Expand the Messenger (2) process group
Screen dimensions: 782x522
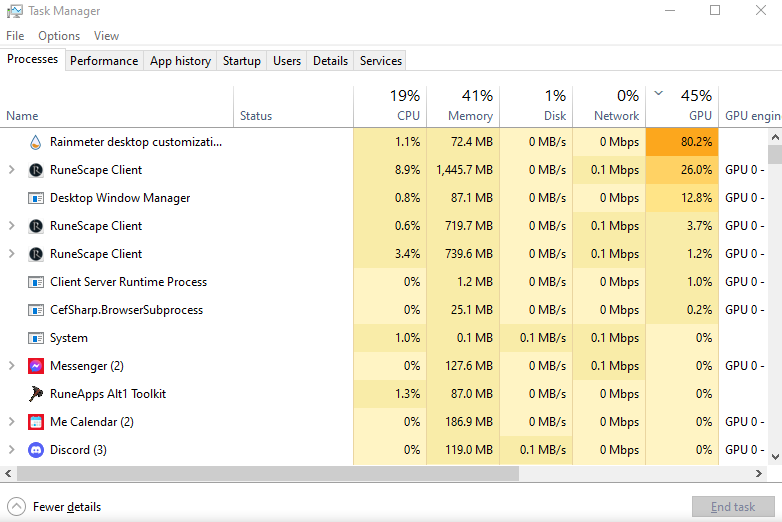(x=11, y=366)
